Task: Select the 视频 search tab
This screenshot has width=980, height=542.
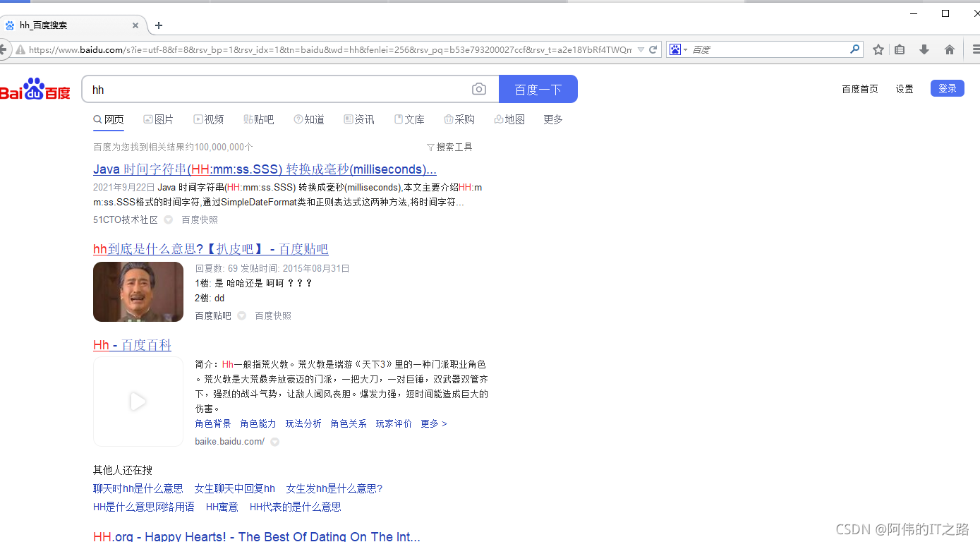Action: coord(209,119)
